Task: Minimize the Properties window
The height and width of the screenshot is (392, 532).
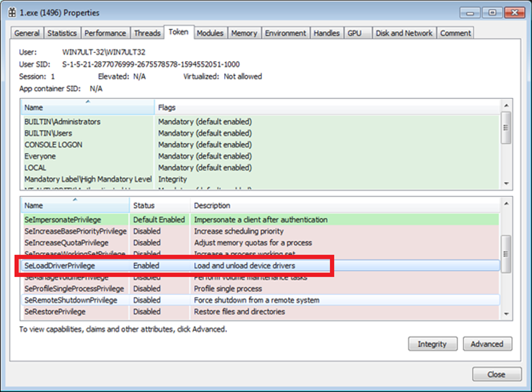Action: [x=470, y=13]
